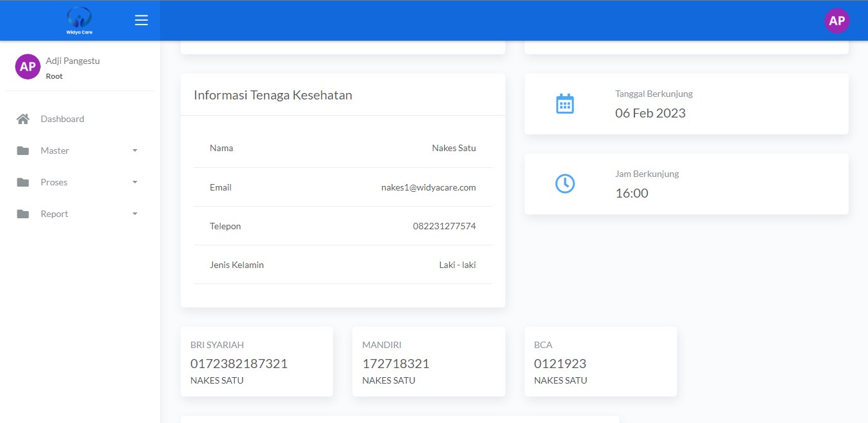This screenshot has height=423, width=868.
Task: Click the Proses folder icon
Action: (23, 182)
